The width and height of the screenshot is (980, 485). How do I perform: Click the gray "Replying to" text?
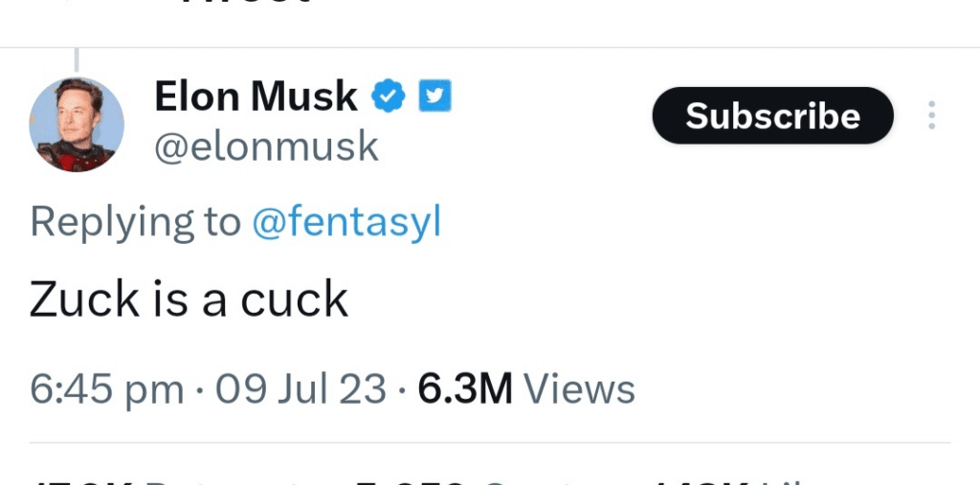[x=135, y=222]
